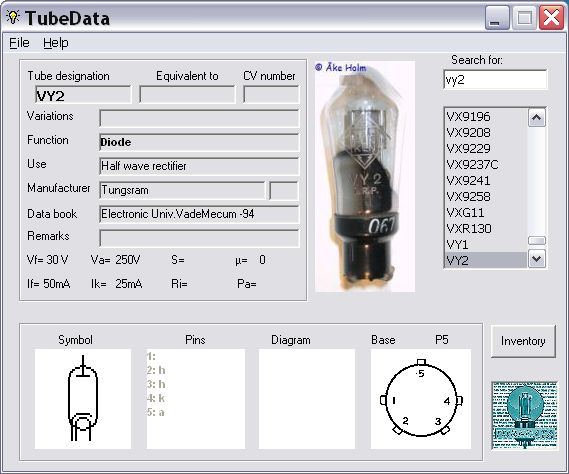Click the list scroll up arrow
The height and width of the screenshot is (474, 569).
click(537, 118)
